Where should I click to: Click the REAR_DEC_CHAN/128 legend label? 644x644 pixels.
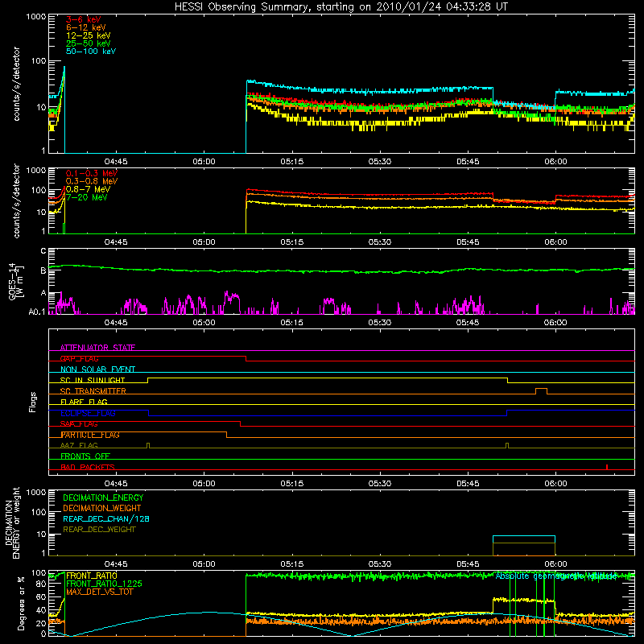106,518
